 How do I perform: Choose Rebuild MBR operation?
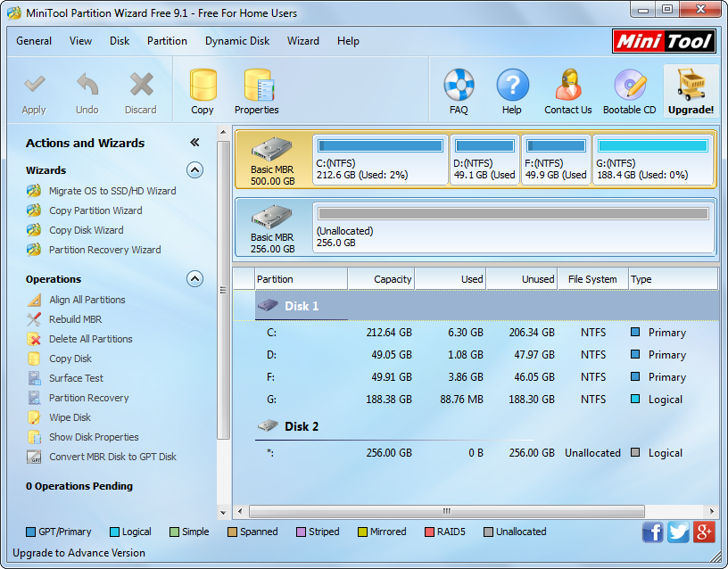click(75, 319)
